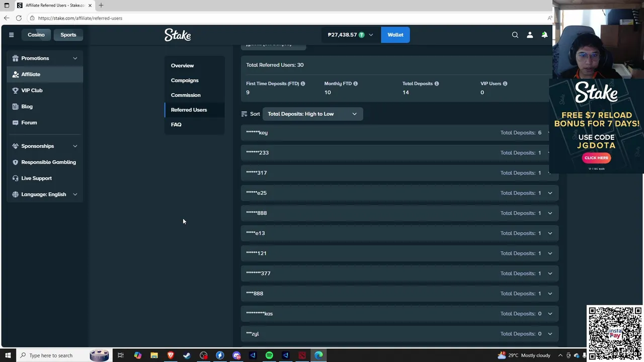Click the Blog icon in sidebar
This screenshot has height=362, width=644.
click(x=15, y=107)
